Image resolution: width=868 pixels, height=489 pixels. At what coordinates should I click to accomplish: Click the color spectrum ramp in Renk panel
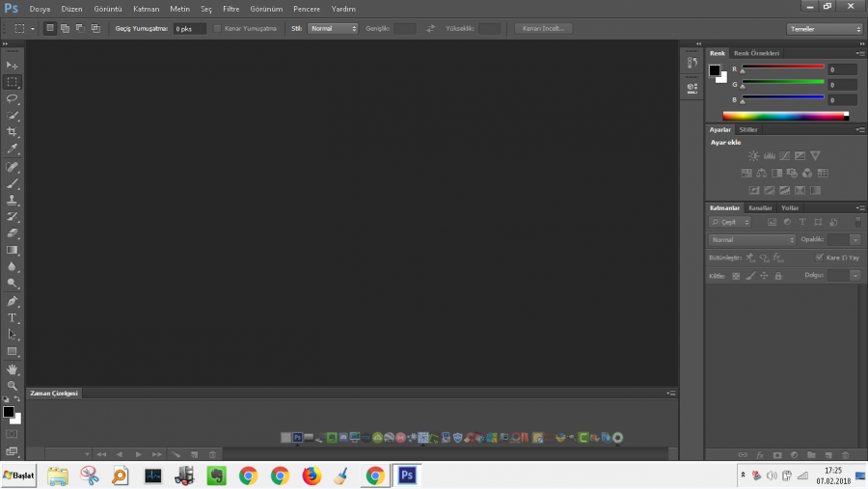[x=783, y=116]
